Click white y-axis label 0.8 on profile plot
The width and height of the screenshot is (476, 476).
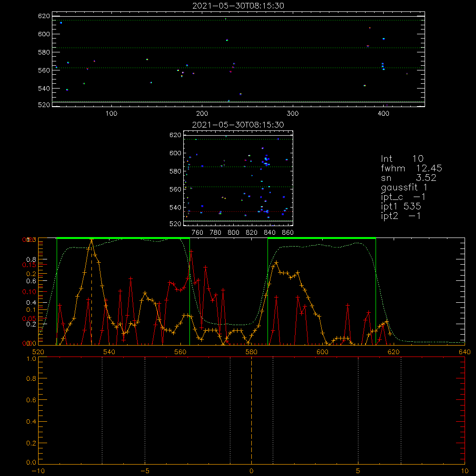point(31,259)
